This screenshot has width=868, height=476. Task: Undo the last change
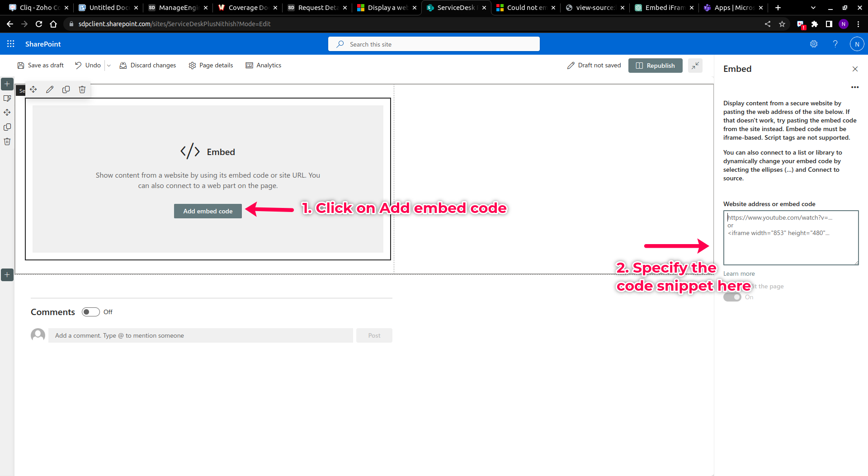[x=88, y=66]
